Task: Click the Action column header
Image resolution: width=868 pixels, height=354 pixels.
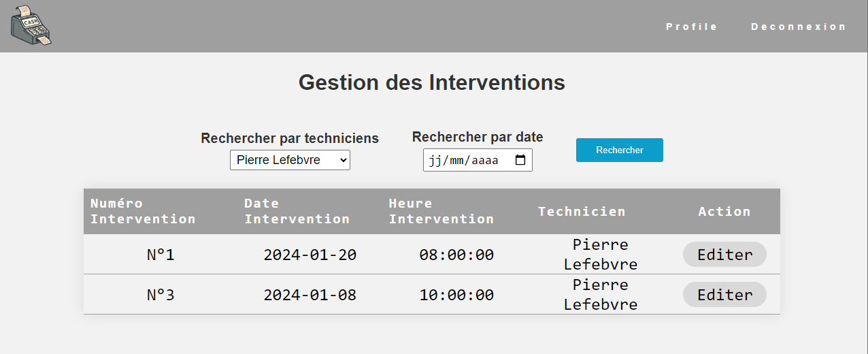Action: [724, 211]
